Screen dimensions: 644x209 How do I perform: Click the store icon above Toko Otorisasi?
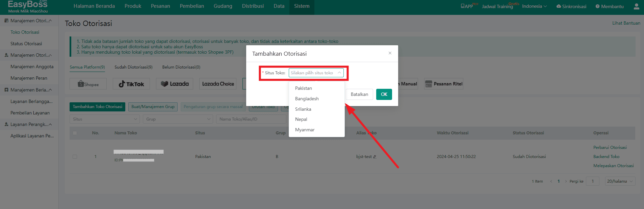(x=6, y=21)
